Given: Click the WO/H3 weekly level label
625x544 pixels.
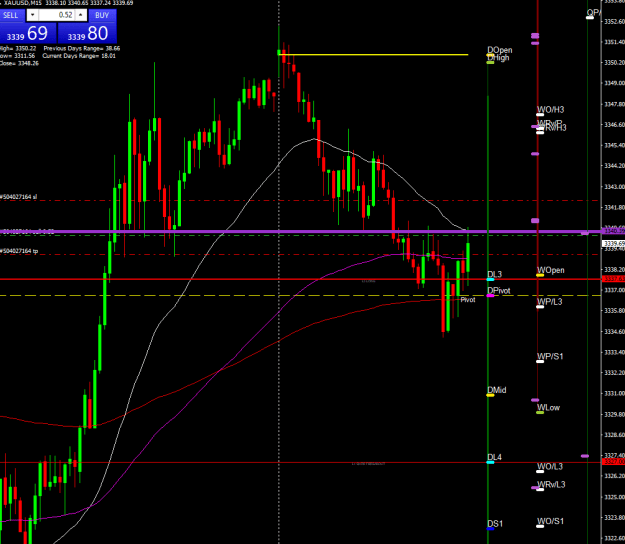Looking at the screenshot, I should pos(550,110).
